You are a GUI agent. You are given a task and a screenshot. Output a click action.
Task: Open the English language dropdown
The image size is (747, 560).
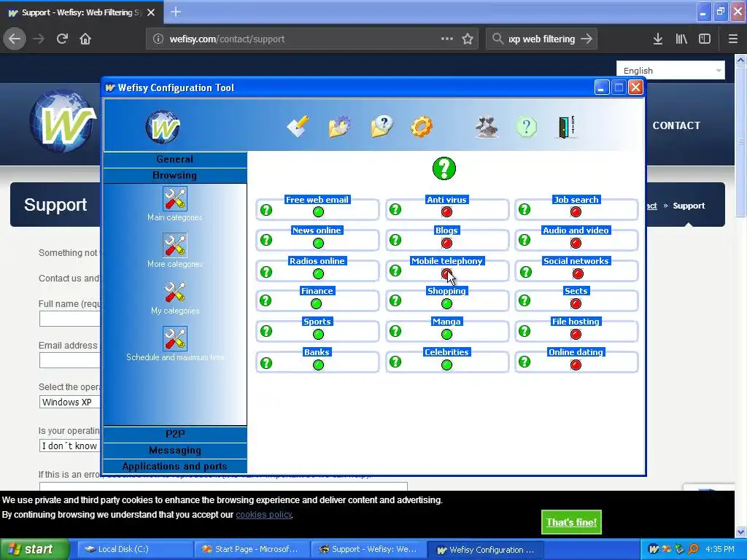(670, 71)
